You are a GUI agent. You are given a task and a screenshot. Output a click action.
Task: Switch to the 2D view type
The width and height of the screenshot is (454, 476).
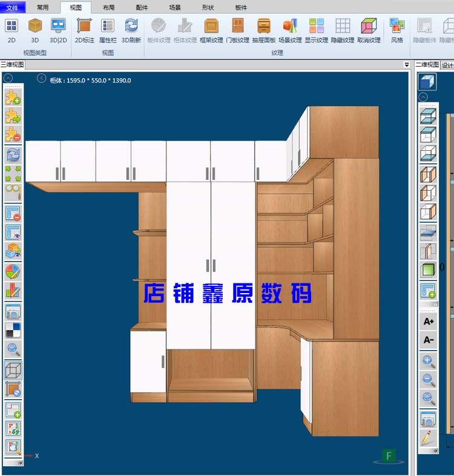pos(12,30)
